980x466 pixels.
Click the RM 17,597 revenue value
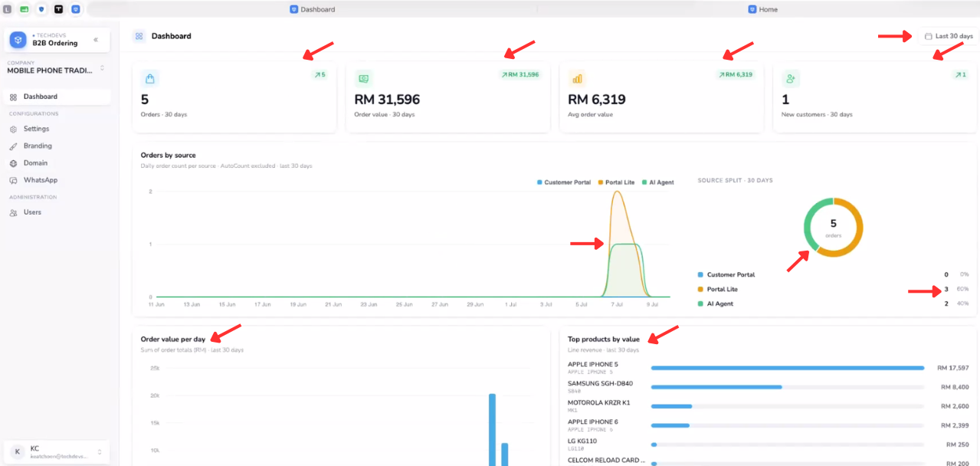tap(953, 368)
